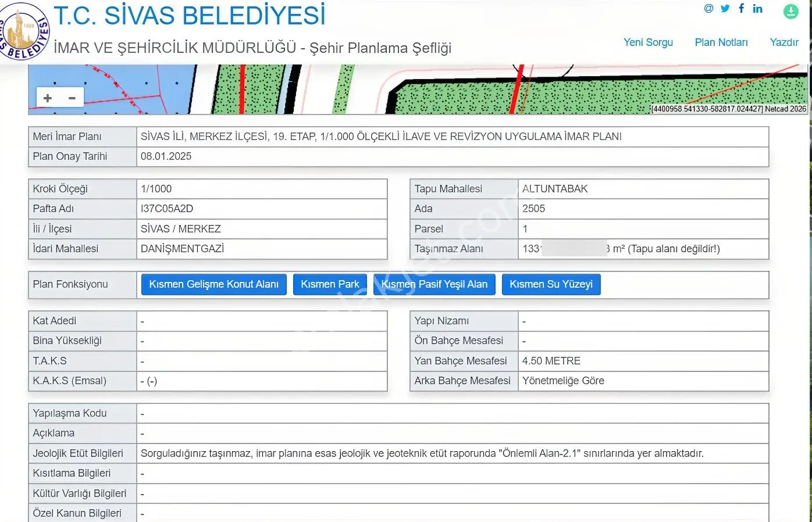Click the K.A.K.S (Emsal) label
Viewport: 812px width, 522px height.
click(x=70, y=381)
